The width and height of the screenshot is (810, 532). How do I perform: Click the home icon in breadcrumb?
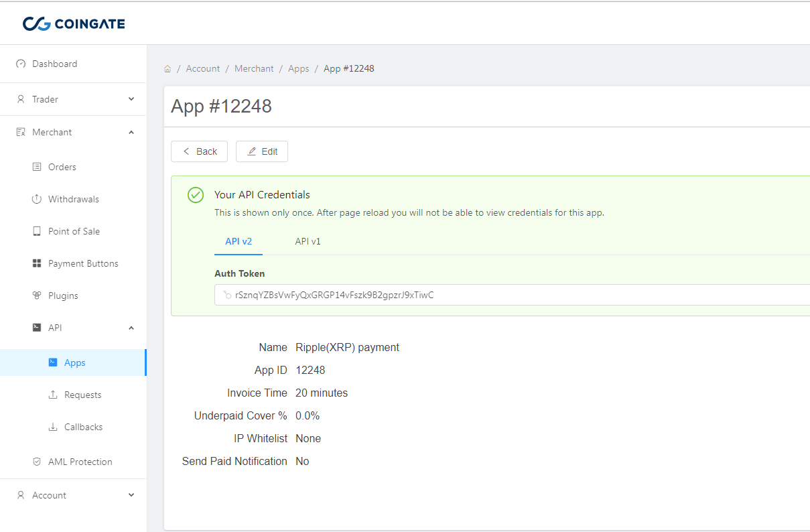pyautogui.click(x=167, y=69)
